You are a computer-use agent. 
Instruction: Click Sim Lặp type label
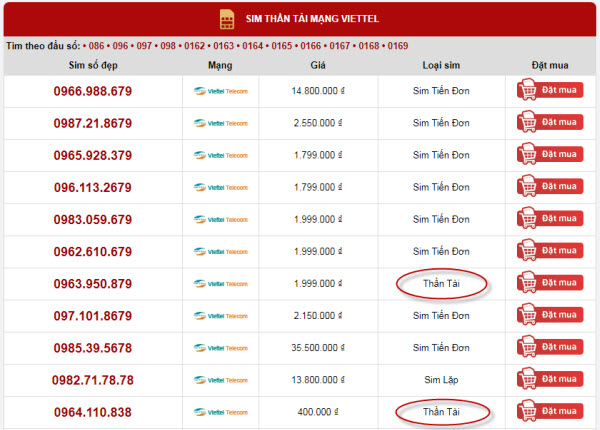[441, 380]
